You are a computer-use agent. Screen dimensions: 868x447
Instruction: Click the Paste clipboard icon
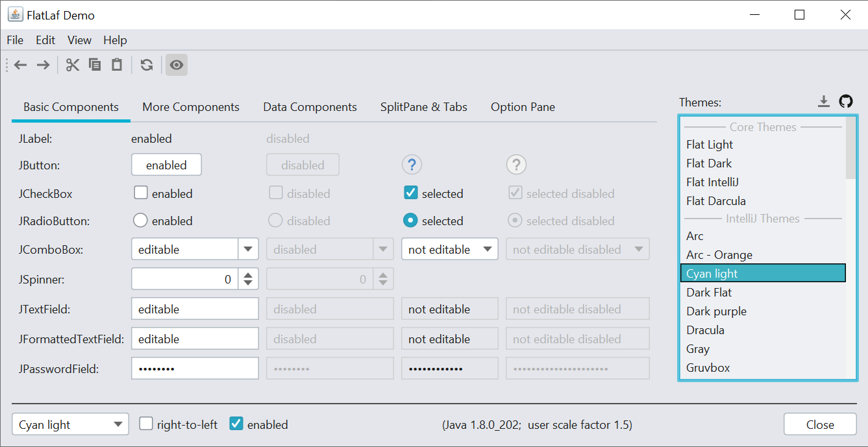point(117,65)
